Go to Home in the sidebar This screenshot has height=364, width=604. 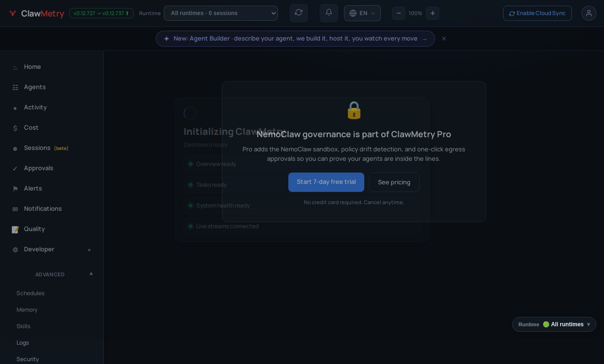coord(52,67)
